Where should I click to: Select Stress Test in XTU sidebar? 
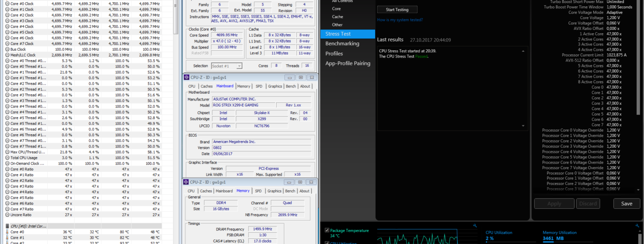click(347, 34)
